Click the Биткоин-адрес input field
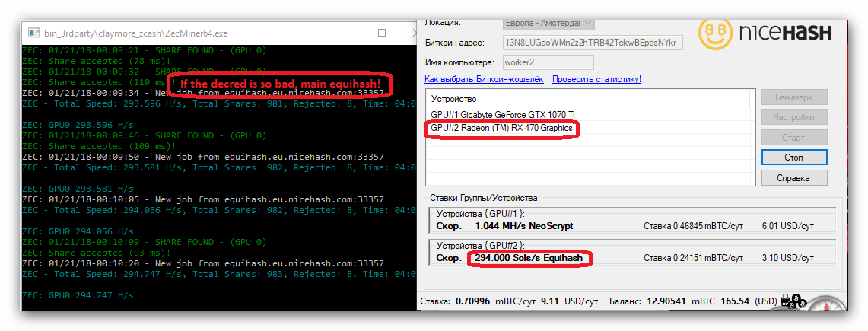 click(593, 43)
